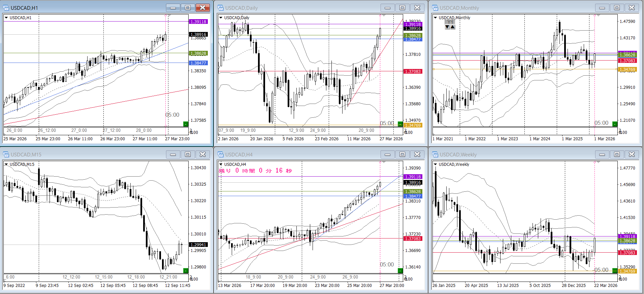Expand the triangle beside USDCAD,M15 chart label
644x294 pixels.
click(6, 164)
